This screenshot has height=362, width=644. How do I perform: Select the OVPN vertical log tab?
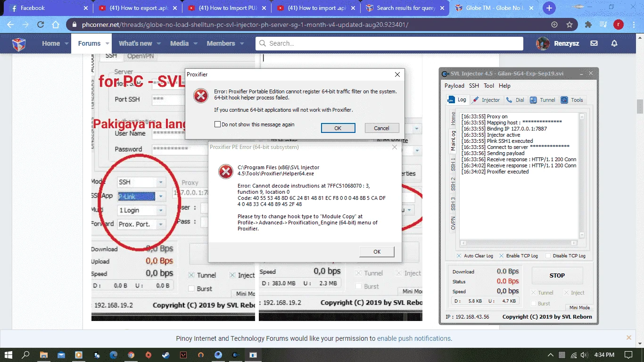coord(454,223)
